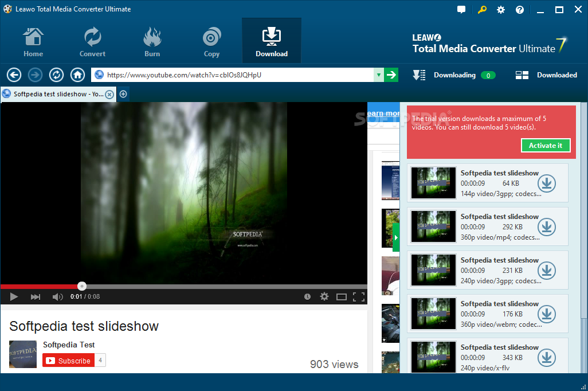The width and height of the screenshot is (588, 391).
Task: Play the YouTube video
Action: pyautogui.click(x=14, y=297)
